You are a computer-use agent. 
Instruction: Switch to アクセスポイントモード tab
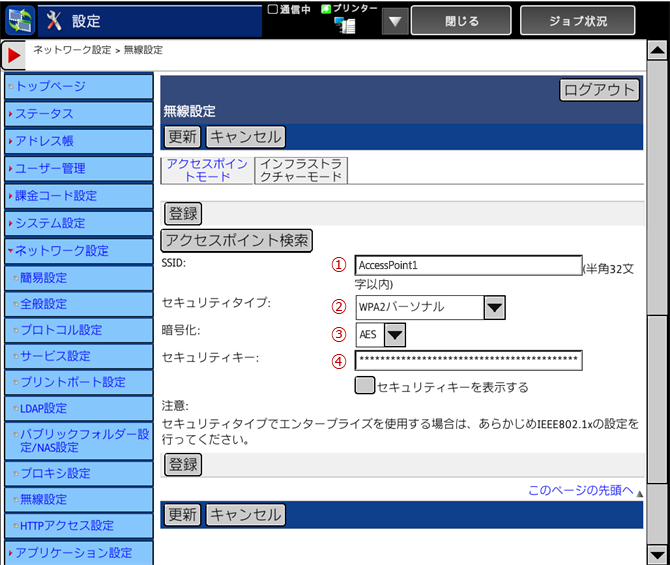click(x=207, y=170)
